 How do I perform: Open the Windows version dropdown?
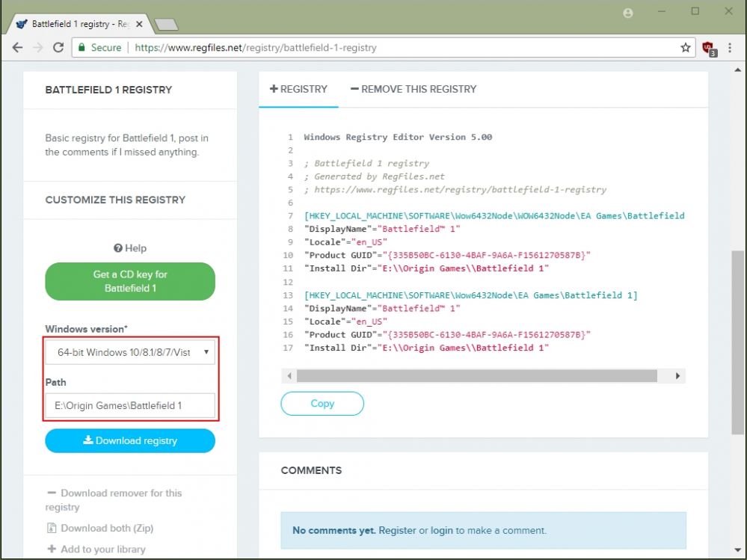pos(130,352)
